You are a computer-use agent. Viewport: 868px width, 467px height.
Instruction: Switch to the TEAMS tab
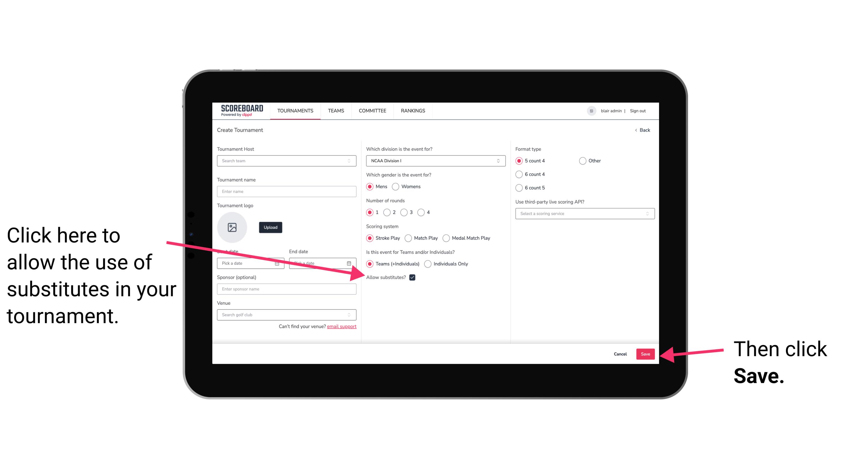coord(336,110)
